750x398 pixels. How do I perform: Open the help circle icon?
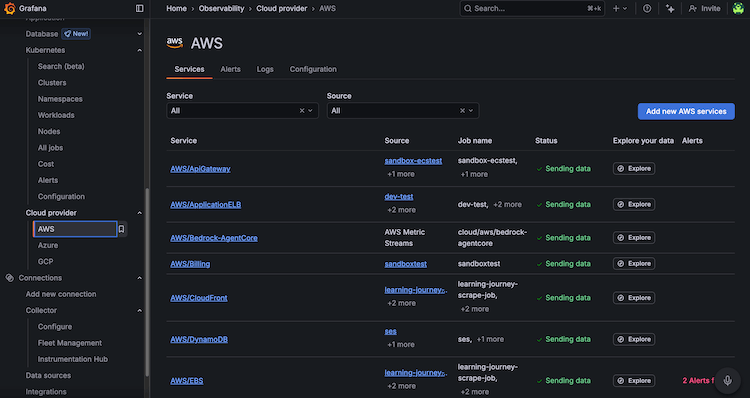(647, 8)
